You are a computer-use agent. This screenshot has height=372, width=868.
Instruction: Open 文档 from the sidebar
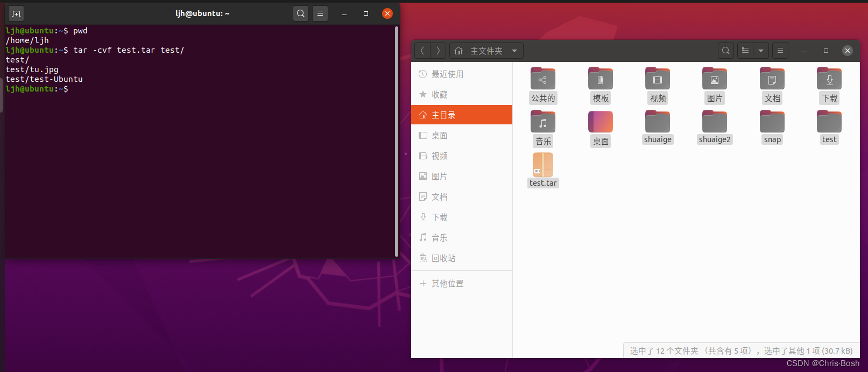[462, 197]
